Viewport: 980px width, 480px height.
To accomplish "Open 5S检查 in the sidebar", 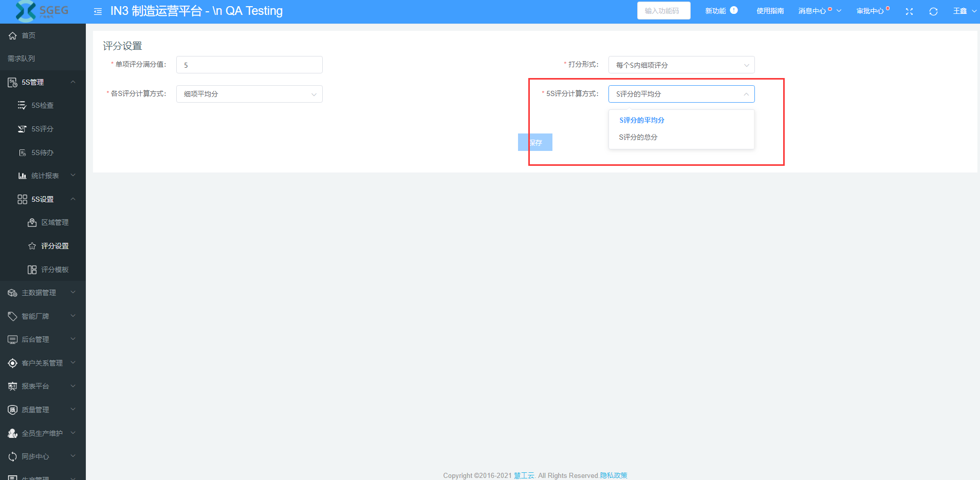I will click(42, 105).
